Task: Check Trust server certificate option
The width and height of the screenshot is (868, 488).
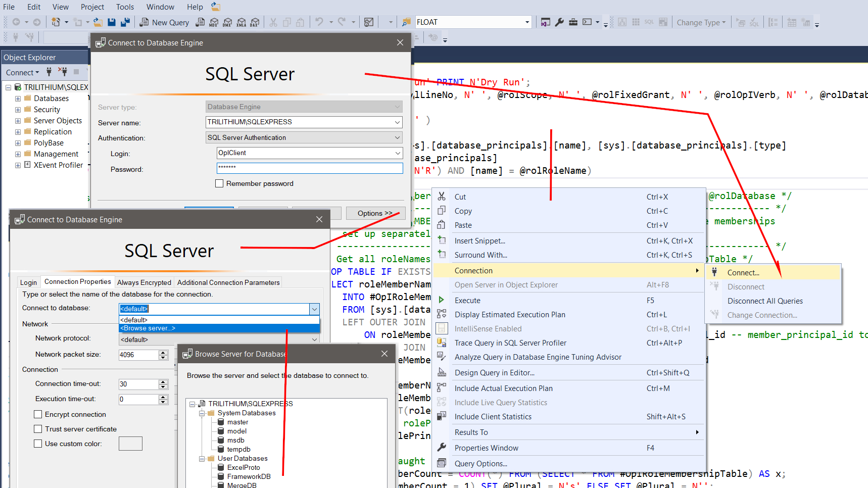Action: [38, 429]
